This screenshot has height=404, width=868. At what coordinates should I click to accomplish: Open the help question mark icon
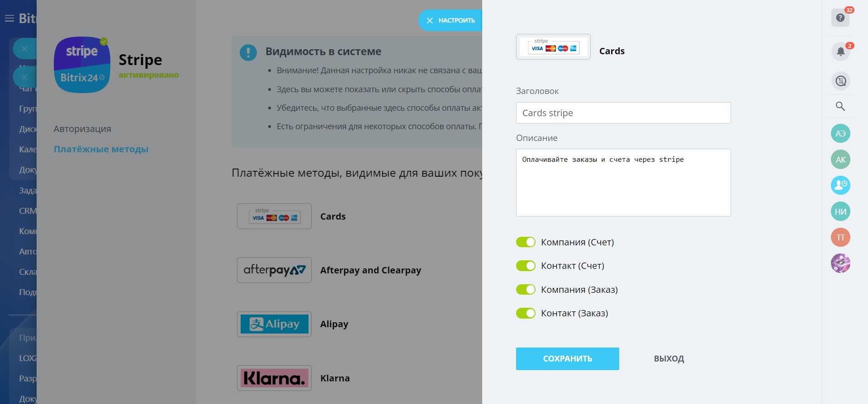(x=840, y=18)
